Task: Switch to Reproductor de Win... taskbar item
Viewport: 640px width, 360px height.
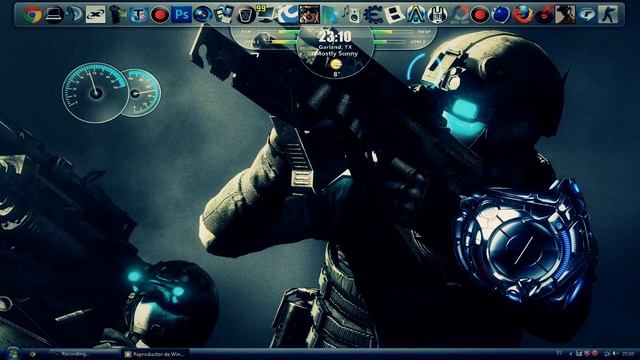Action: pyautogui.click(x=155, y=354)
